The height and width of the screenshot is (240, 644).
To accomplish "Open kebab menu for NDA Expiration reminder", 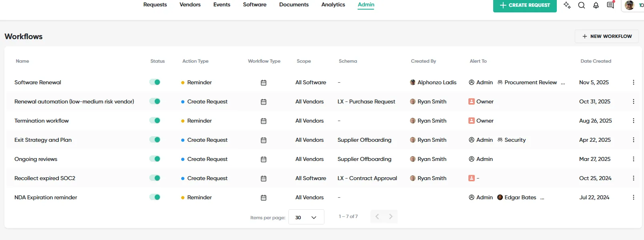I will tap(633, 197).
